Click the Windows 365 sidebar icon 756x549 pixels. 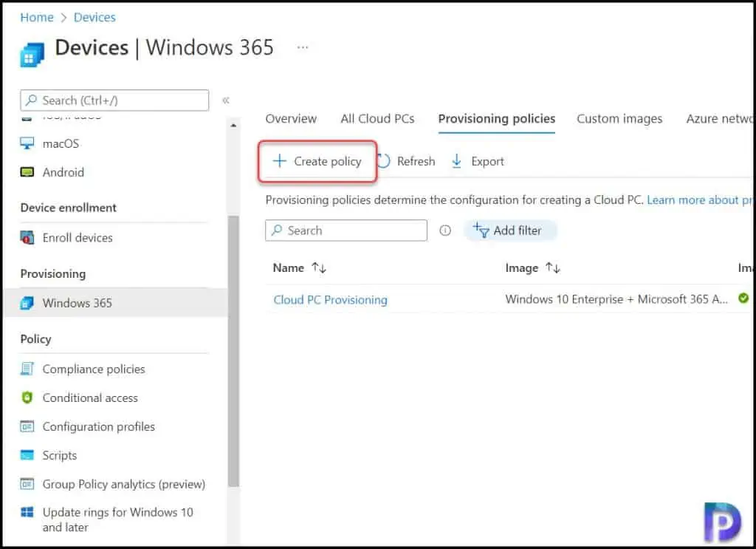(x=27, y=303)
